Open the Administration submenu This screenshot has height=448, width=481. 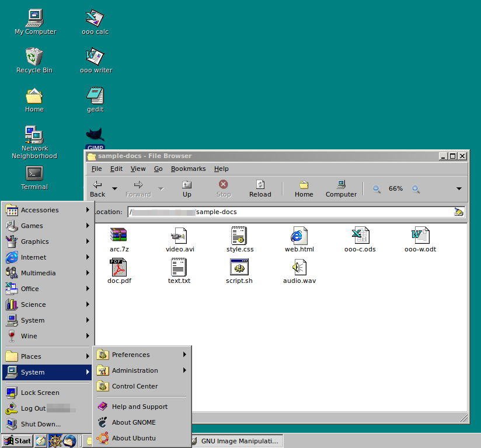[x=142, y=370]
